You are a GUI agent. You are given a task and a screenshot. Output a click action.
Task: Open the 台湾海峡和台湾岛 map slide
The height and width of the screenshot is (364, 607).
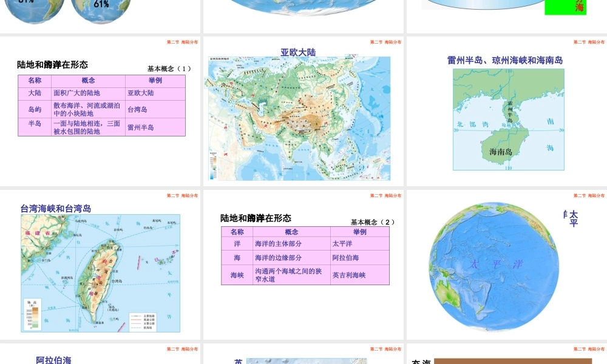(x=100, y=265)
